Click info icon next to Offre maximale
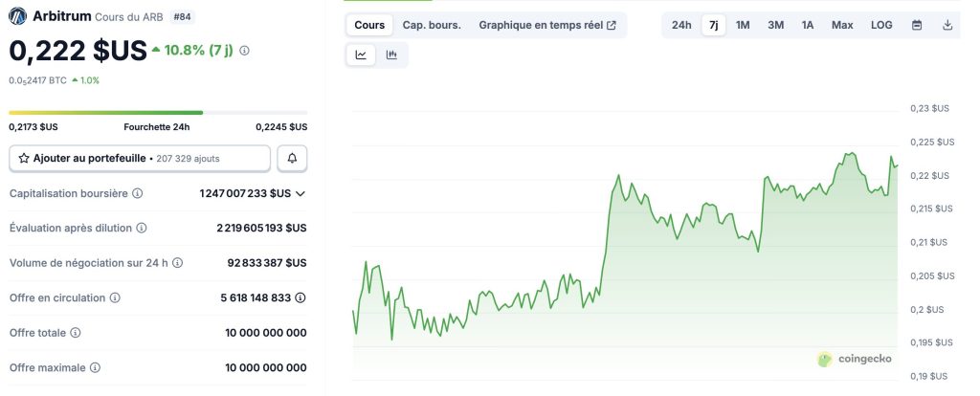This screenshot has width=980, height=396. tap(95, 367)
